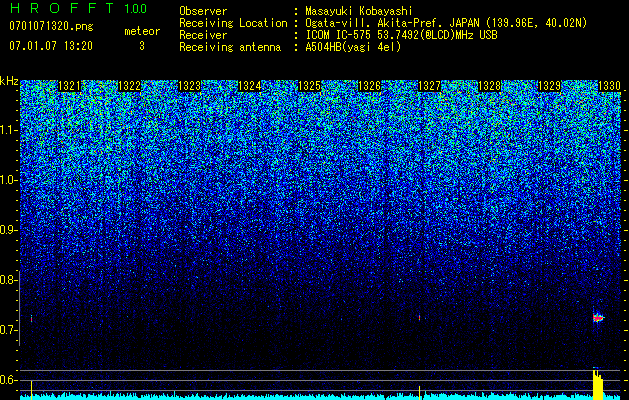Click the 1.1 kHz axis label

click(8, 130)
